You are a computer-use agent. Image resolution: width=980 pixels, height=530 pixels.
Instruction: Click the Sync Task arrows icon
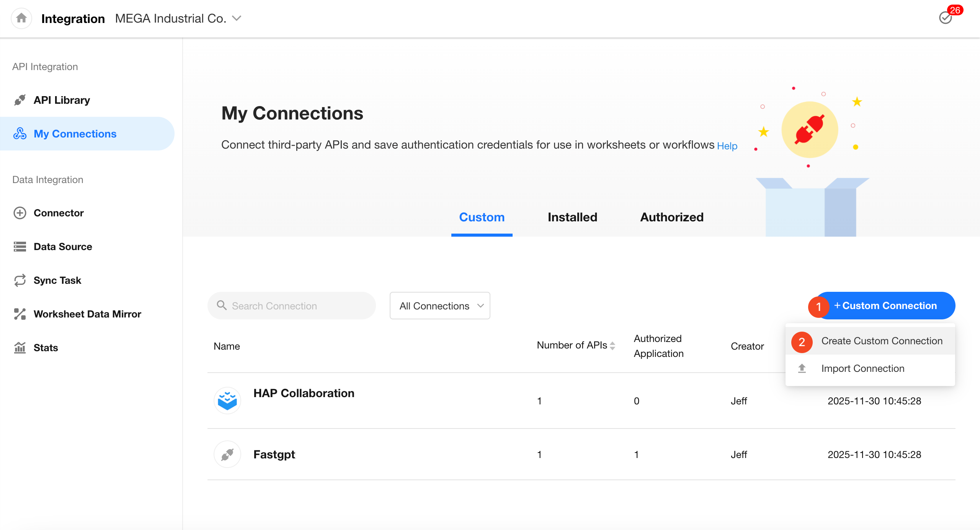pyautogui.click(x=20, y=280)
